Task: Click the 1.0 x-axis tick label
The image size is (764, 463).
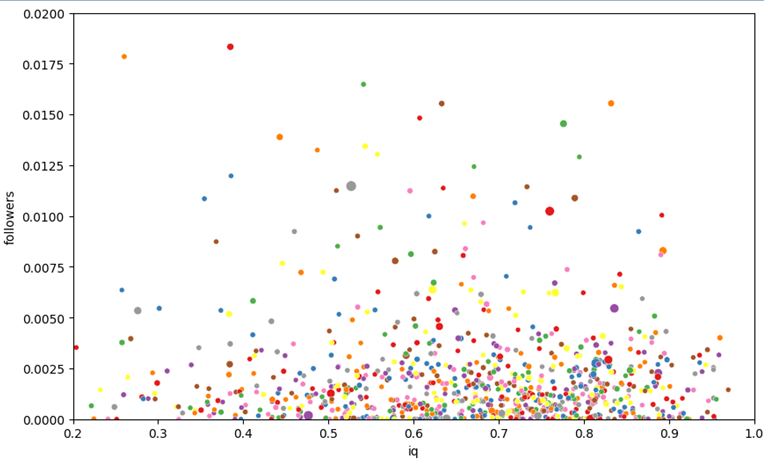Action: (754, 433)
